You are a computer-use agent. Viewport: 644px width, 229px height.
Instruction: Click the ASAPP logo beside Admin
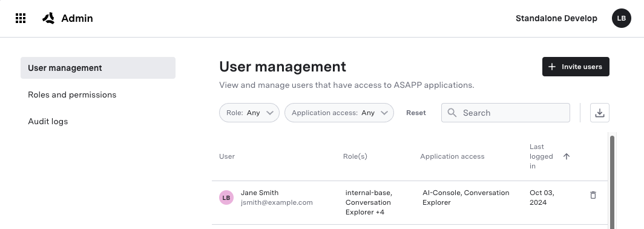pyautogui.click(x=48, y=18)
